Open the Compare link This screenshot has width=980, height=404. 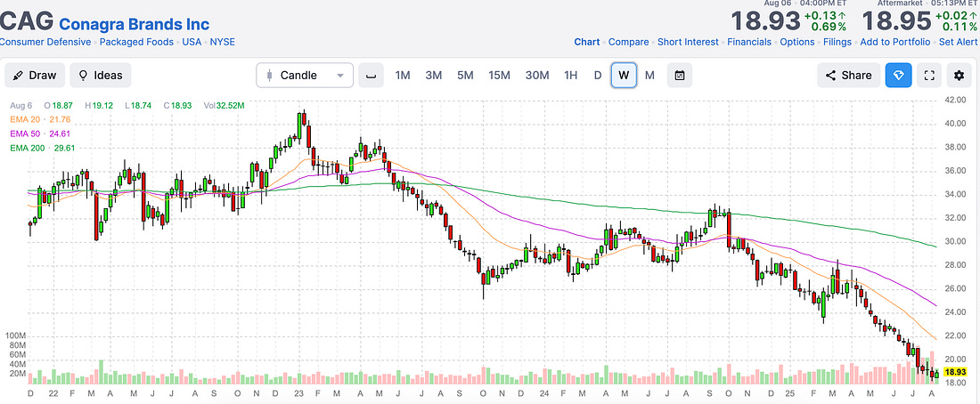(629, 42)
